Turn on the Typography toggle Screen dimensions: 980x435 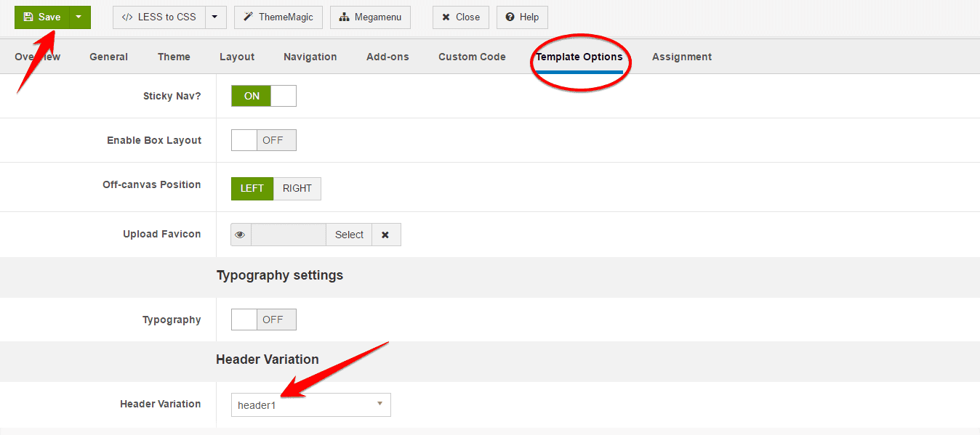(263, 320)
